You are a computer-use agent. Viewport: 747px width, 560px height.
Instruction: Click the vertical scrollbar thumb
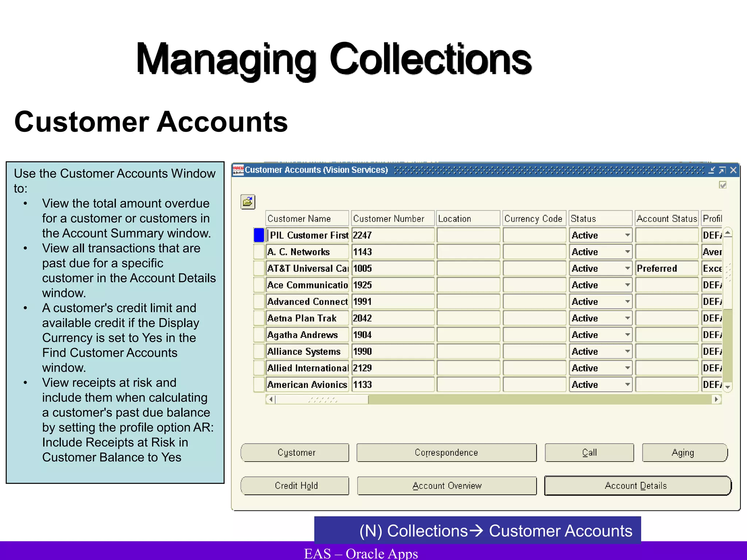728,273
